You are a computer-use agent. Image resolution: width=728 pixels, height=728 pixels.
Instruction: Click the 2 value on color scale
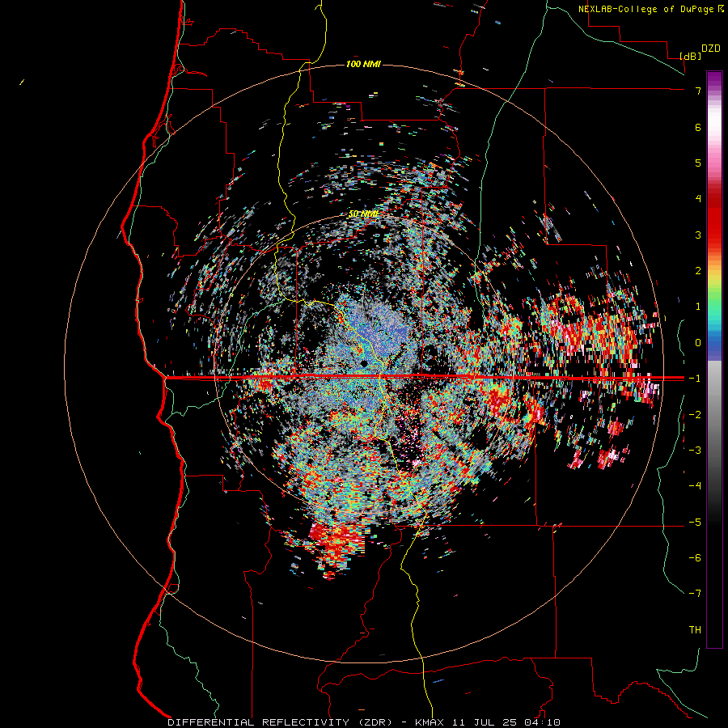[x=698, y=271]
